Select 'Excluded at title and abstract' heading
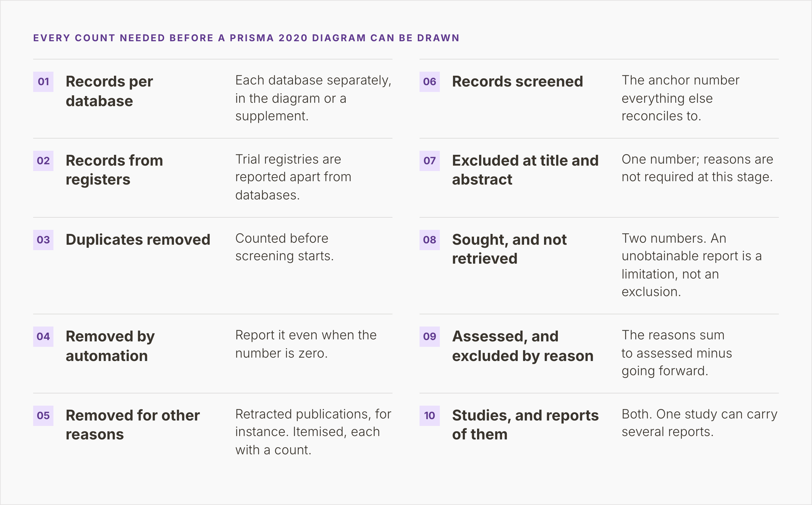The image size is (812, 505). pos(525,170)
